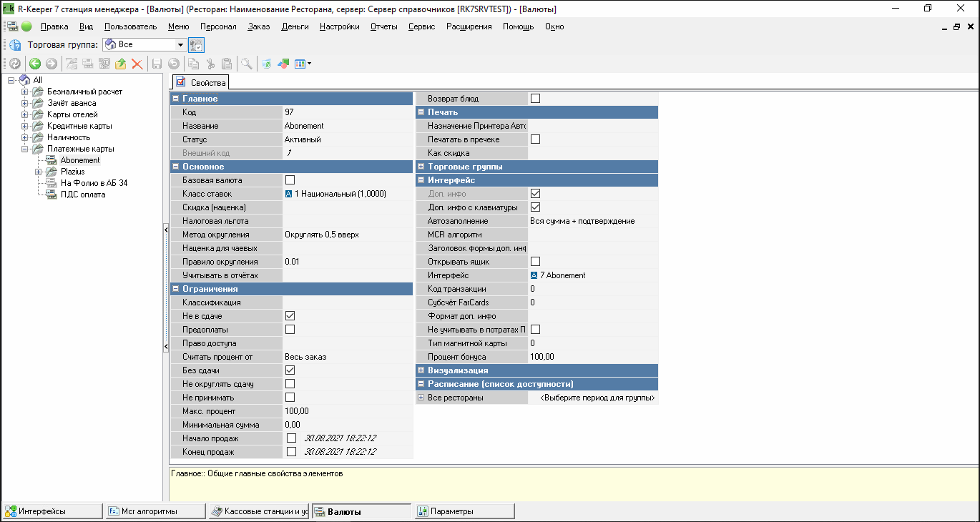
Task: Switch to the Кассовые станции window button
Action: [x=259, y=511]
